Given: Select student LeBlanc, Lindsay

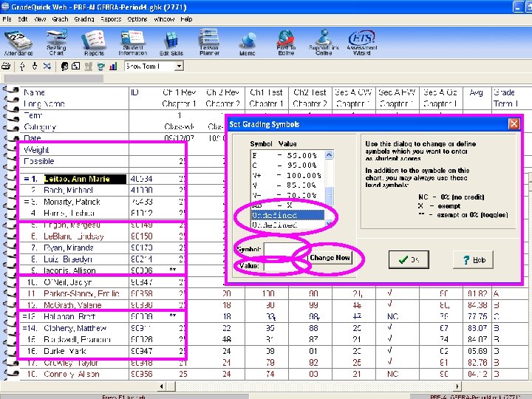Looking at the screenshot, I should click(74, 236).
